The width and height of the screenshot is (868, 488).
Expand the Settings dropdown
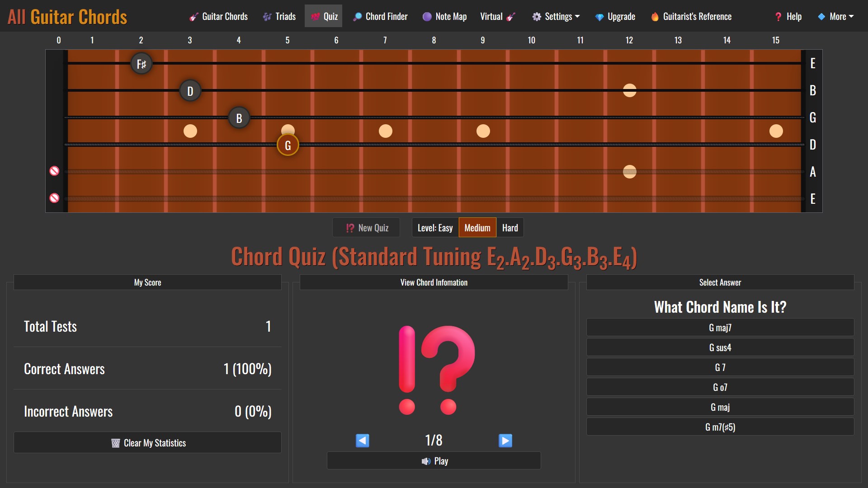pos(556,16)
